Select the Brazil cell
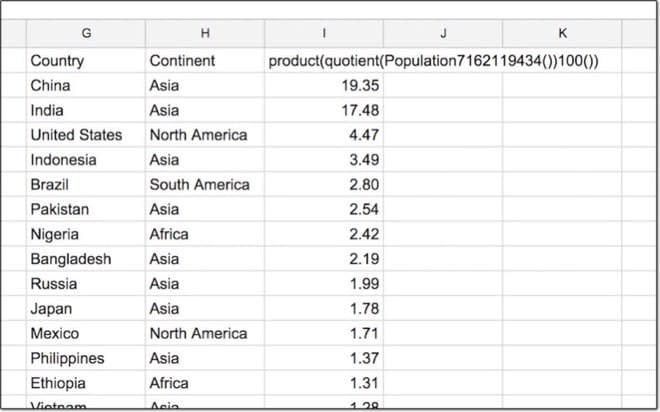 pyautogui.click(x=86, y=185)
